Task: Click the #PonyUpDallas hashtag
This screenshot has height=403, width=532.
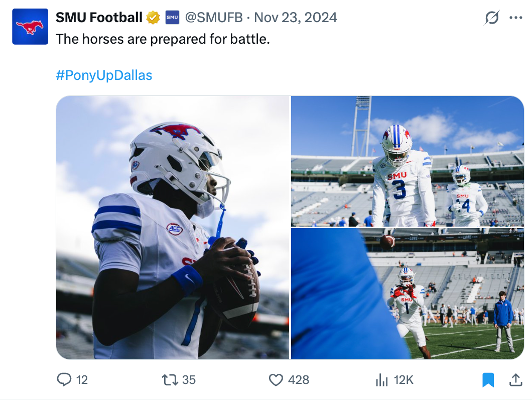Action: [104, 75]
